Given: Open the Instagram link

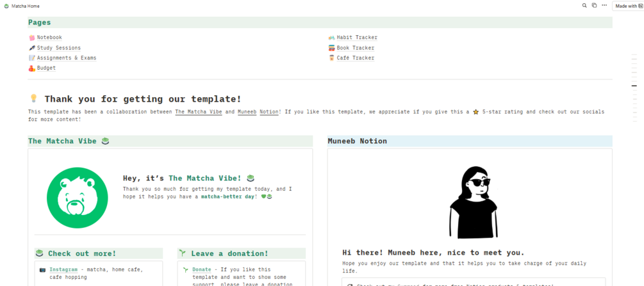Looking at the screenshot, I should (x=63, y=269).
